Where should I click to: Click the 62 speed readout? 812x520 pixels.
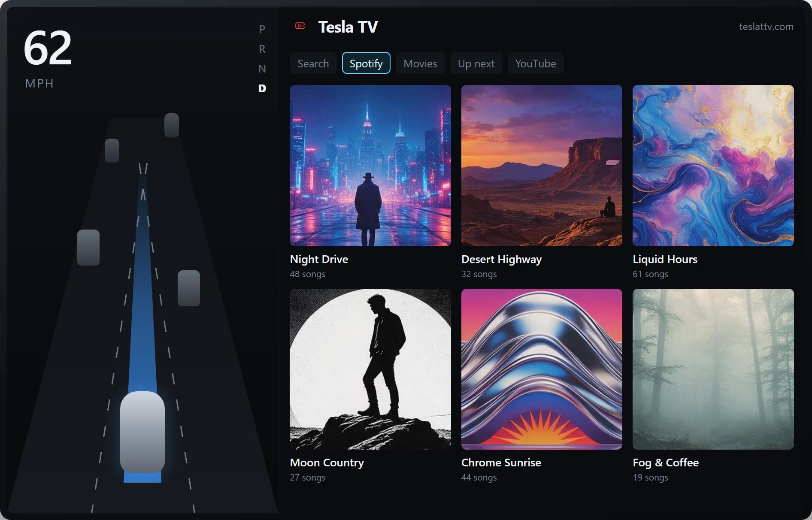tap(48, 48)
